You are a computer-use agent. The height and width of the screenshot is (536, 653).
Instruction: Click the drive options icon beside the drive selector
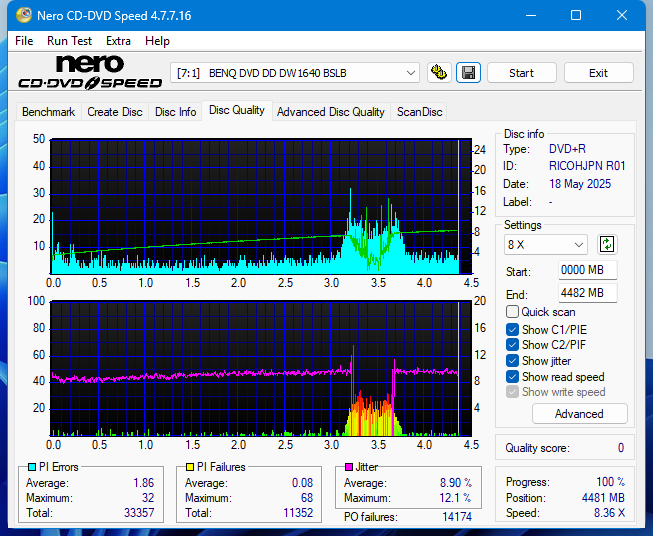[438, 73]
